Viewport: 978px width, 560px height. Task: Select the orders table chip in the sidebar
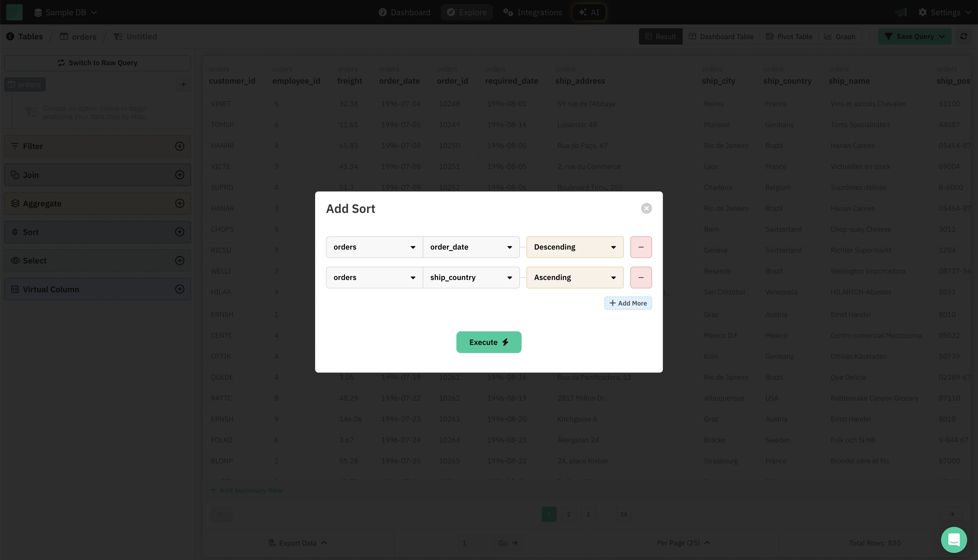[25, 85]
